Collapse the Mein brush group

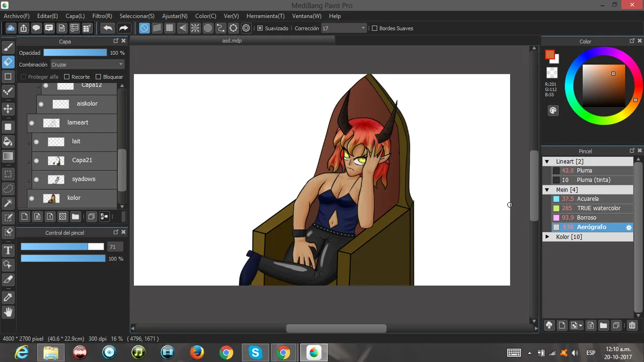point(547,190)
